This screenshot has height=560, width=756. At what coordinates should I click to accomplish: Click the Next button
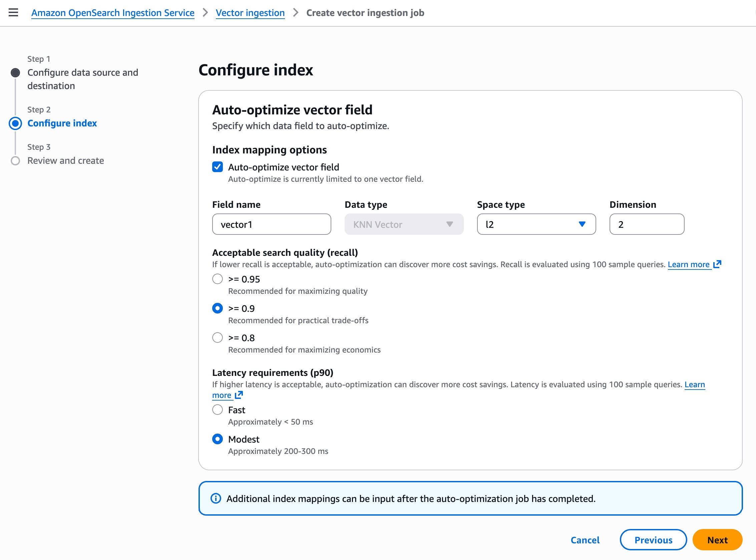pyautogui.click(x=717, y=540)
